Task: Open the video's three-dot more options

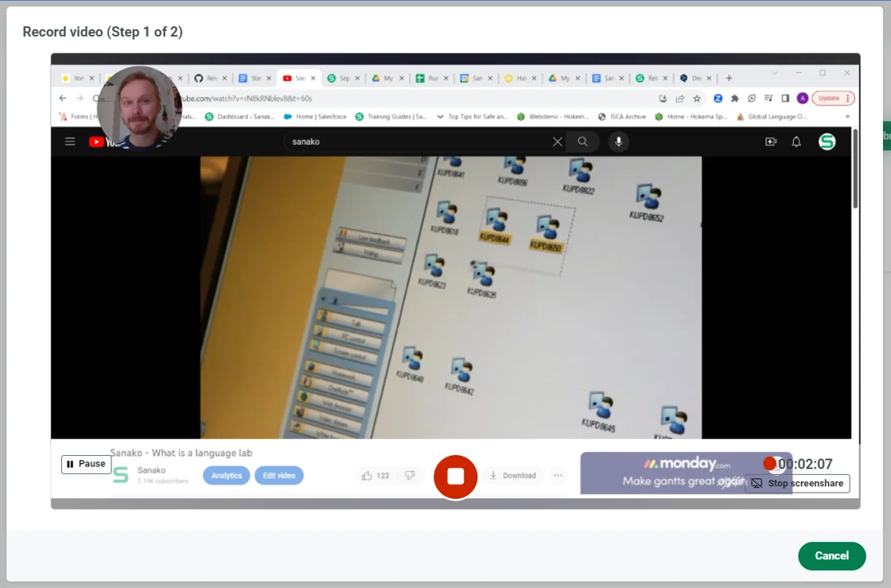Action: click(x=558, y=476)
